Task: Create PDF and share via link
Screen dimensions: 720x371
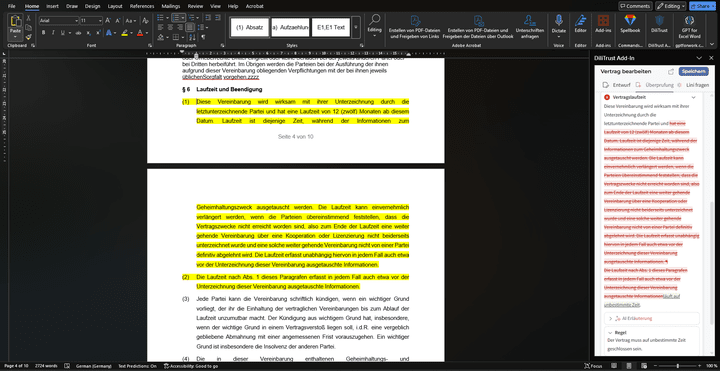Action: coord(414,27)
